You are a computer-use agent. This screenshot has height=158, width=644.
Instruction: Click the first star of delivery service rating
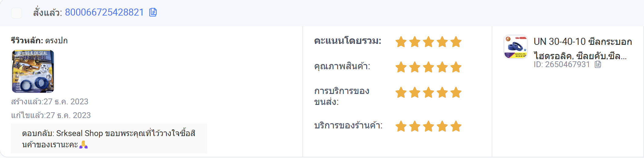401,92
